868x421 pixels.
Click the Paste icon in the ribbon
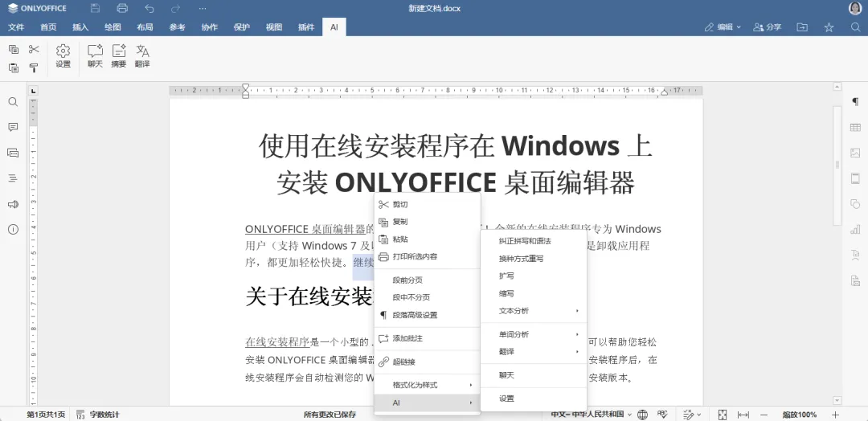(x=14, y=67)
